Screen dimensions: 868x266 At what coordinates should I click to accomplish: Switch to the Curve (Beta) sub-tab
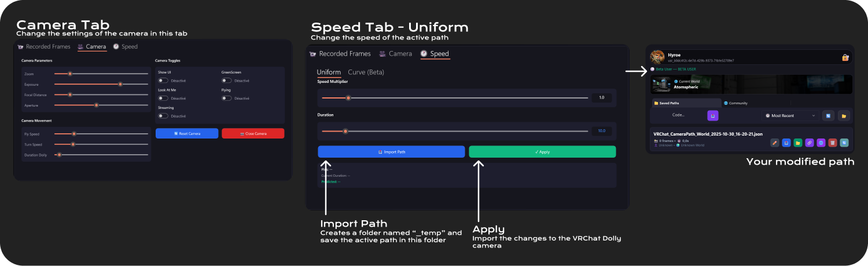coord(366,72)
